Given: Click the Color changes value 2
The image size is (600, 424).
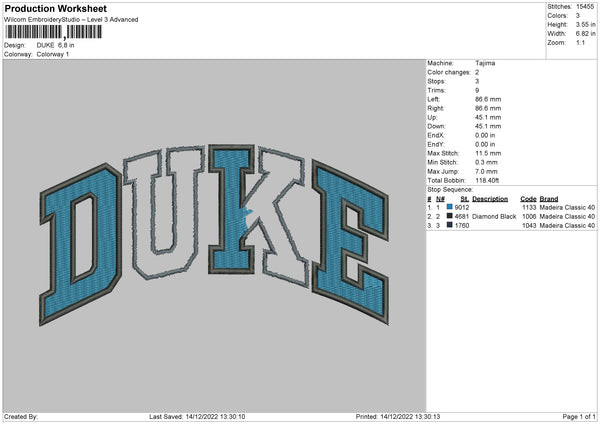Looking at the screenshot, I should [x=477, y=72].
